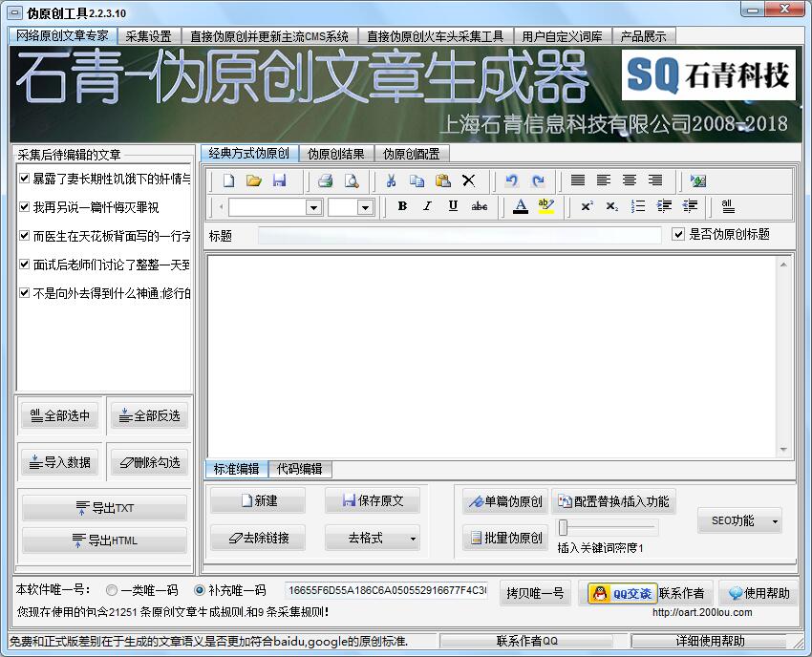This screenshot has width=812, height=657.
Task: Cut selection with scissors icon
Action: point(391,180)
